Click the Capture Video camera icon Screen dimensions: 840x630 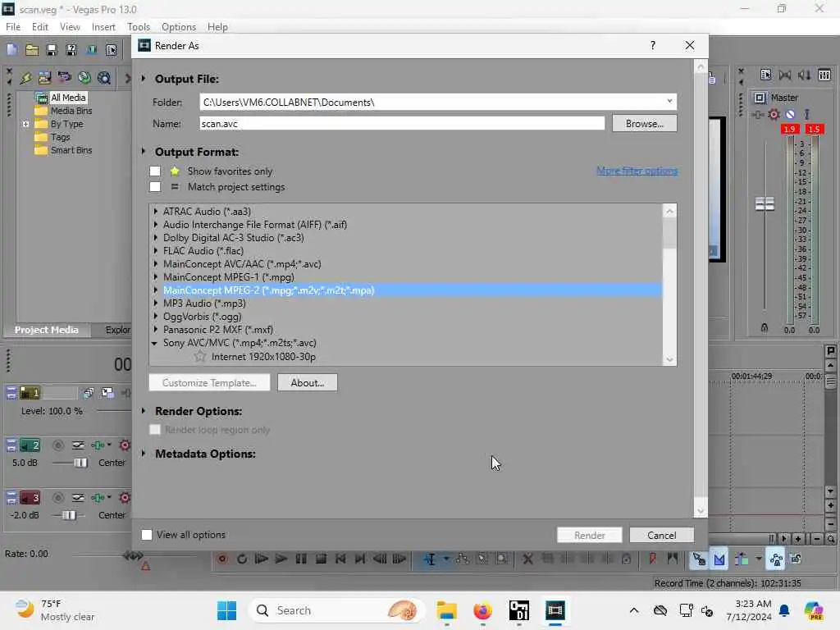pos(64,78)
